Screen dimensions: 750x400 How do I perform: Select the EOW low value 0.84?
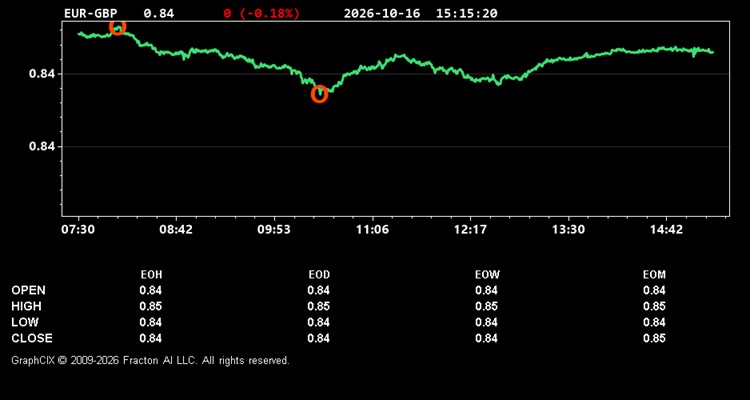click(x=486, y=322)
